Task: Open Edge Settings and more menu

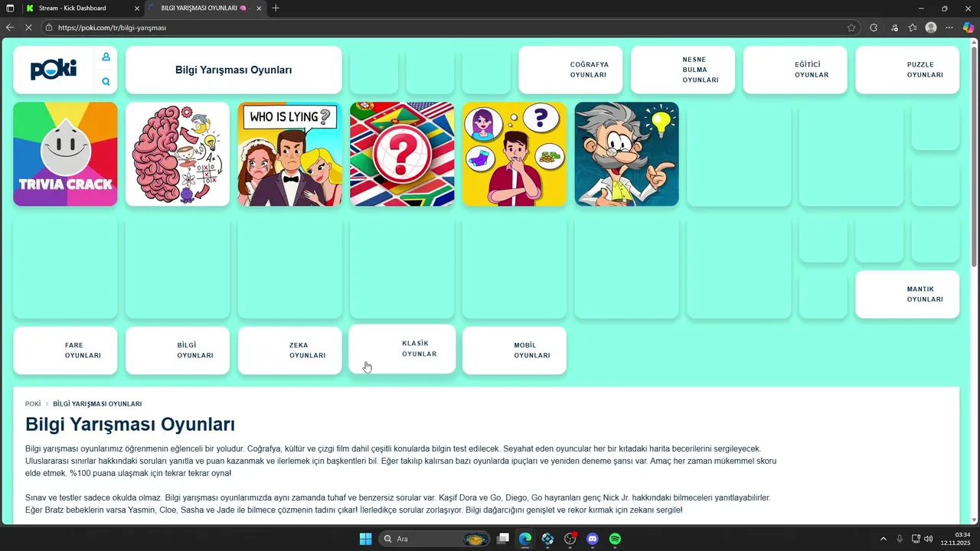Action: [x=949, y=28]
